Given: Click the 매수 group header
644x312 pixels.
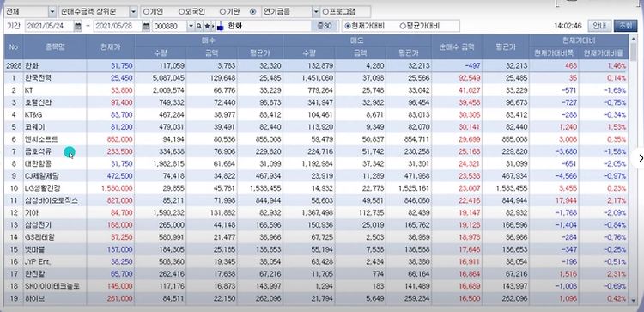Looking at the screenshot, I should click(x=209, y=40).
